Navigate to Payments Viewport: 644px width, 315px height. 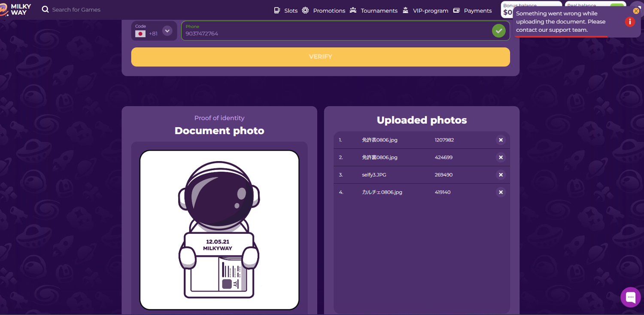[x=473, y=10]
